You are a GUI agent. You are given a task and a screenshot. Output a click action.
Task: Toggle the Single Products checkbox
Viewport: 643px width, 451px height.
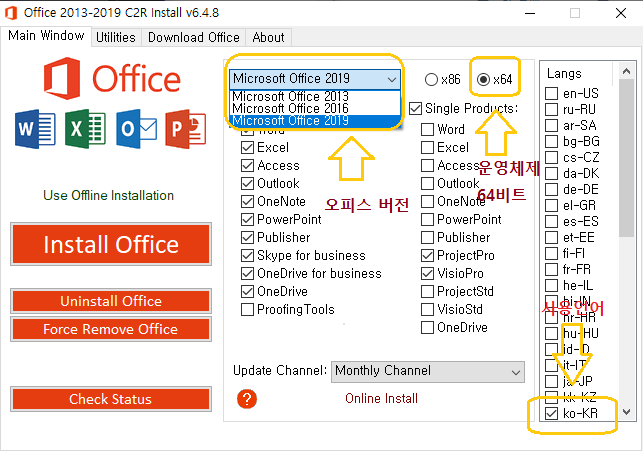tap(415, 109)
